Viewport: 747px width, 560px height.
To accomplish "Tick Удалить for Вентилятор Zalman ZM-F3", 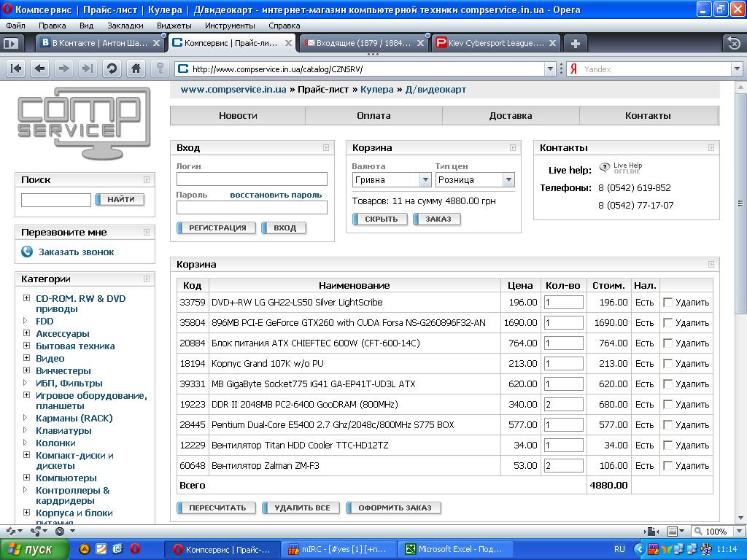I will (x=667, y=465).
